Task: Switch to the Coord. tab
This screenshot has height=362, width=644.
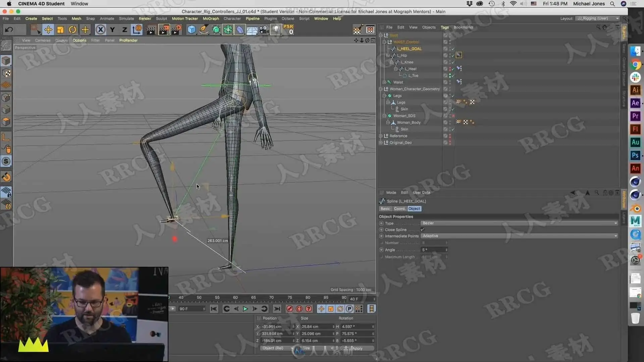Action: click(x=399, y=209)
